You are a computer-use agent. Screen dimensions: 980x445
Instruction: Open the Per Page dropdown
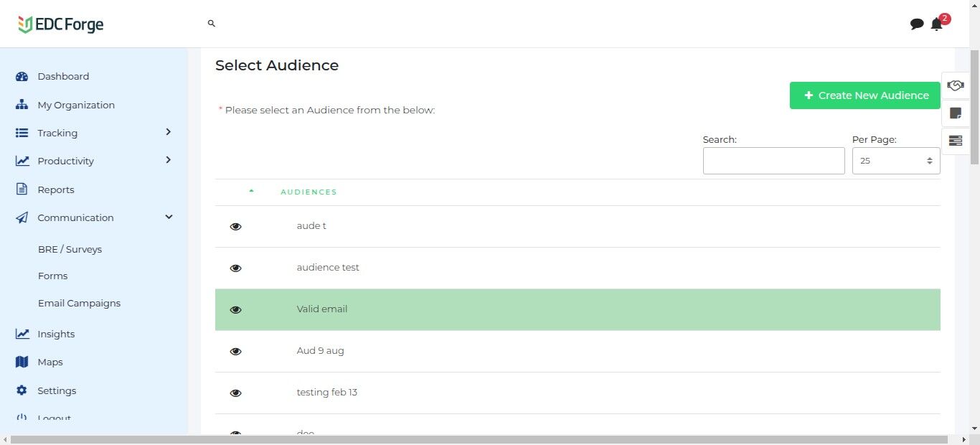(x=895, y=161)
